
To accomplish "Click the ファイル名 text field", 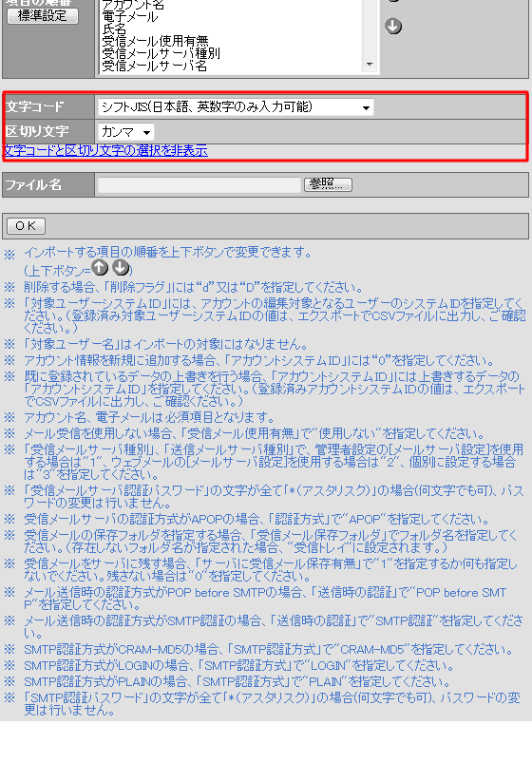I will pyautogui.click(x=199, y=184).
